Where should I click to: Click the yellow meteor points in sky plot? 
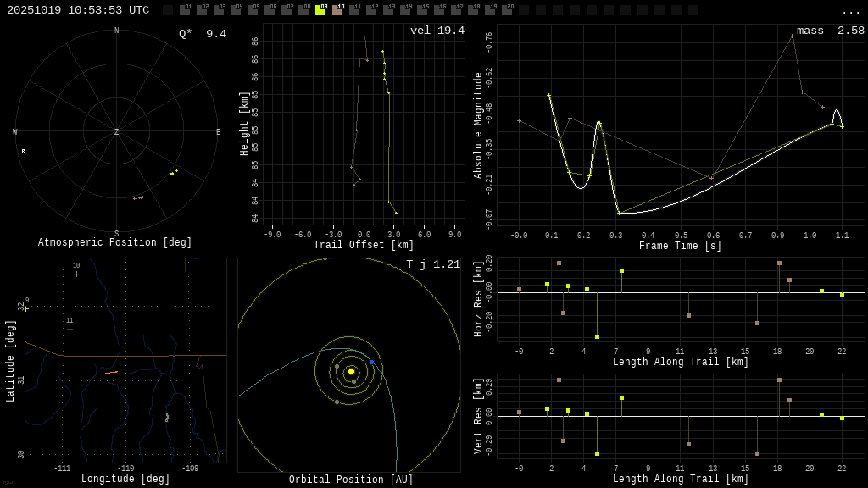click(x=173, y=173)
